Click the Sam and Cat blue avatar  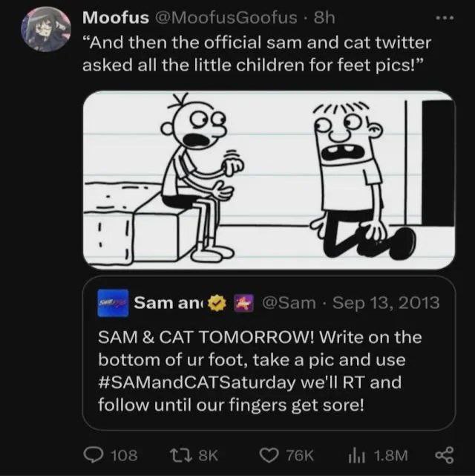(x=113, y=303)
